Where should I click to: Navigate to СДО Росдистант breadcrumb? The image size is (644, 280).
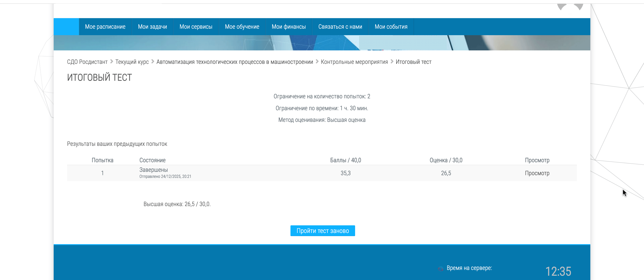87,62
